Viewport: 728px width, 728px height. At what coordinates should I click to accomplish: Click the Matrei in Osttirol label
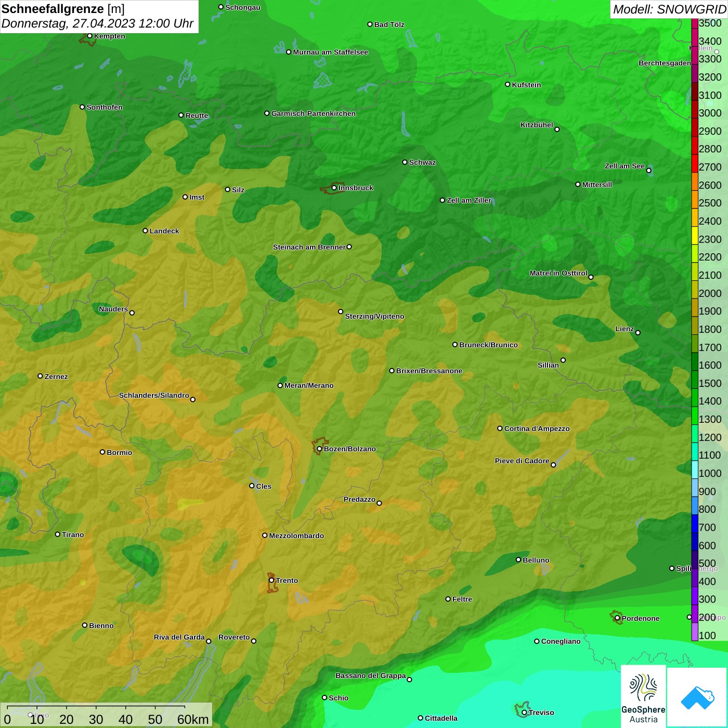(558, 273)
